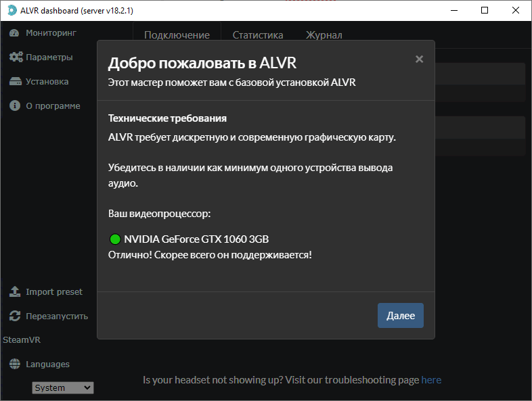
Task: Click the Languages label
Action: (48, 364)
